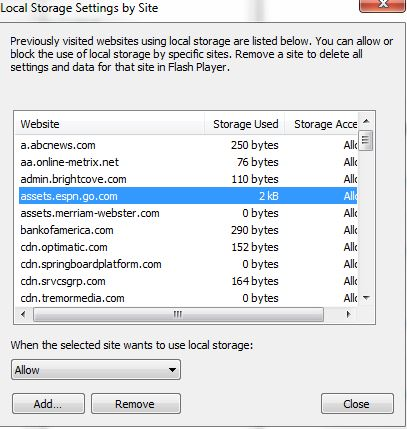Select the admin.brightcove.com site
This screenshot has height=429, width=407.
point(188,179)
